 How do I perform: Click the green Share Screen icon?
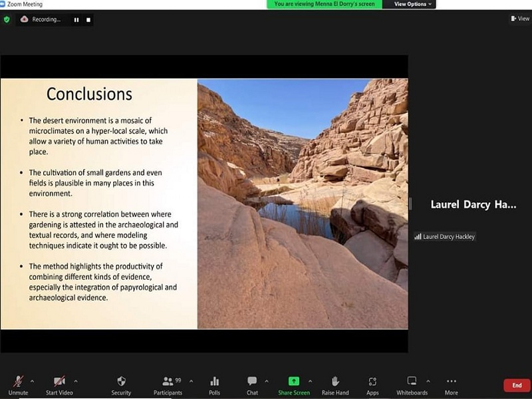point(294,381)
